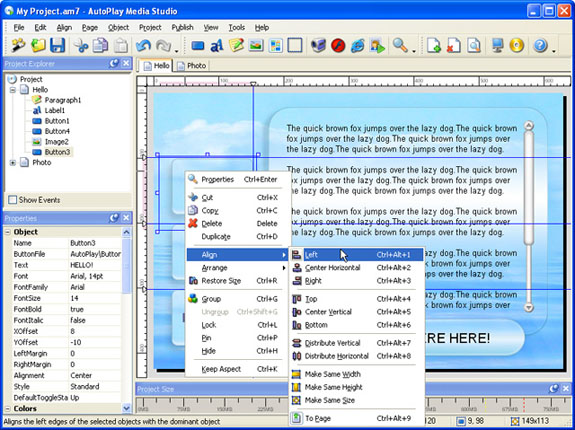Insert a Flash object from toolbar
The height and width of the screenshot is (430, 575).
pos(338,46)
